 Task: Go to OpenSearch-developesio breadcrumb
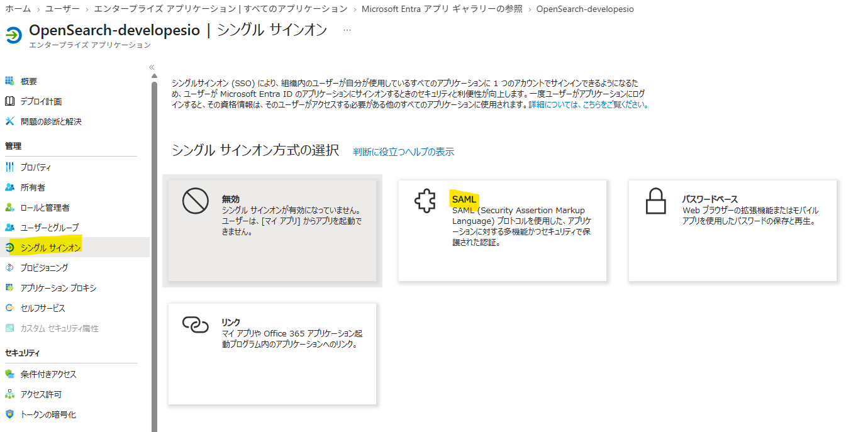(585, 9)
